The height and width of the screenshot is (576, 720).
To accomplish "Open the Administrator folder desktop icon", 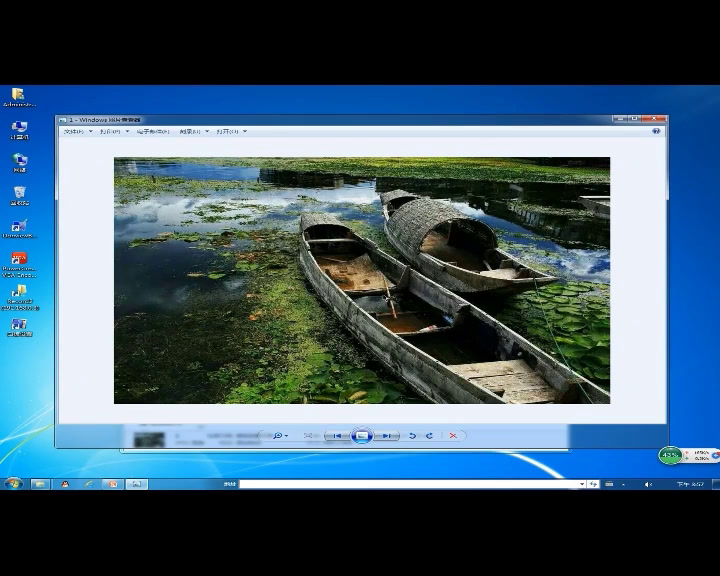I will [19, 97].
